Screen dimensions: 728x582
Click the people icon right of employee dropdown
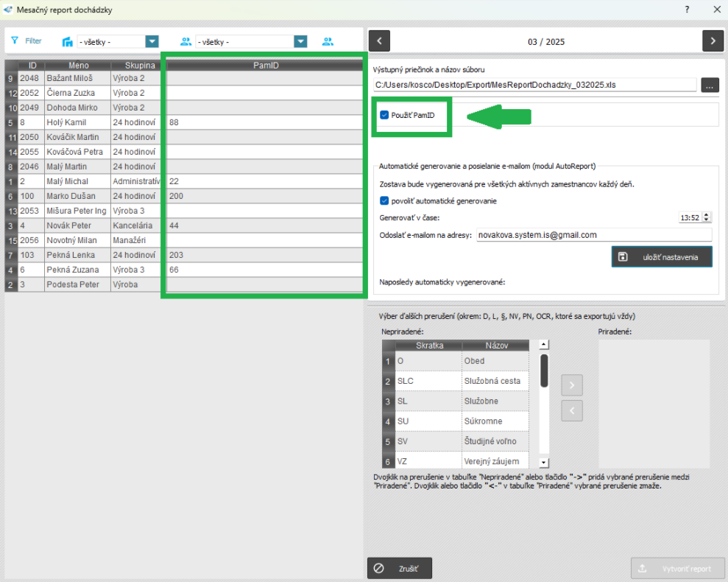(x=328, y=42)
